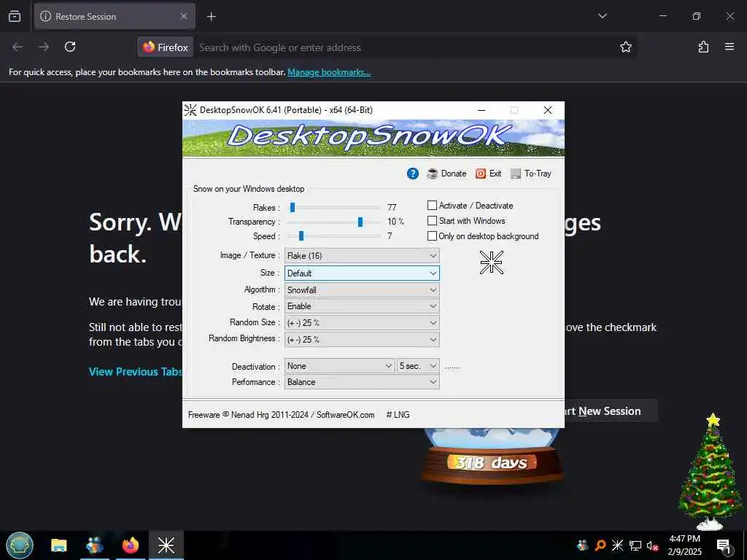This screenshot has height=560, width=747.
Task: Bookmark this page with star icon
Action: coord(625,47)
